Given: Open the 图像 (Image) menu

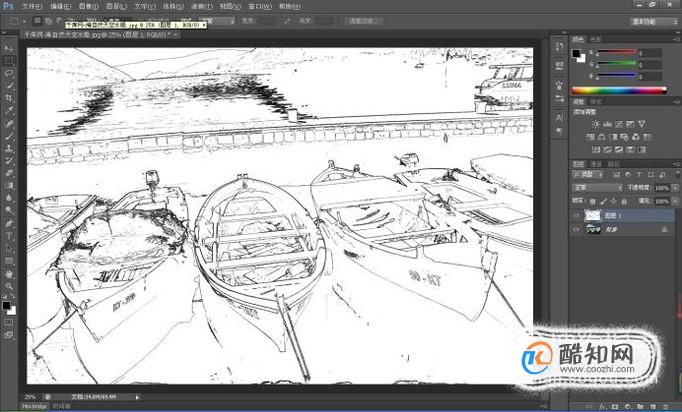Looking at the screenshot, I should [x=88, y=7].
